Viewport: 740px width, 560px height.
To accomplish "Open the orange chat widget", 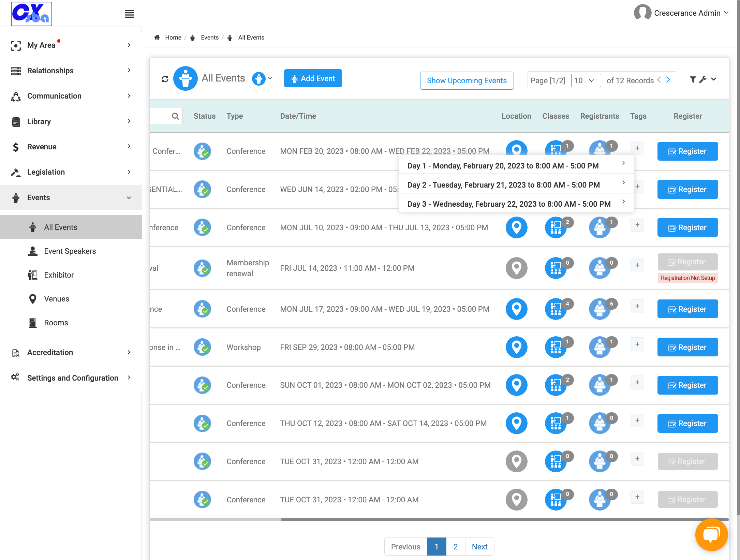I will click(x=711, y=534).
